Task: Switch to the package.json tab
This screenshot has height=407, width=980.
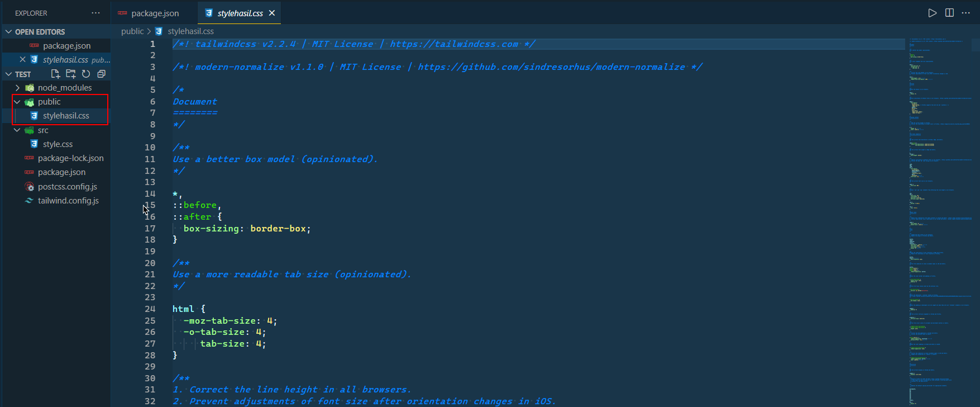Action: tap(155, 13)
